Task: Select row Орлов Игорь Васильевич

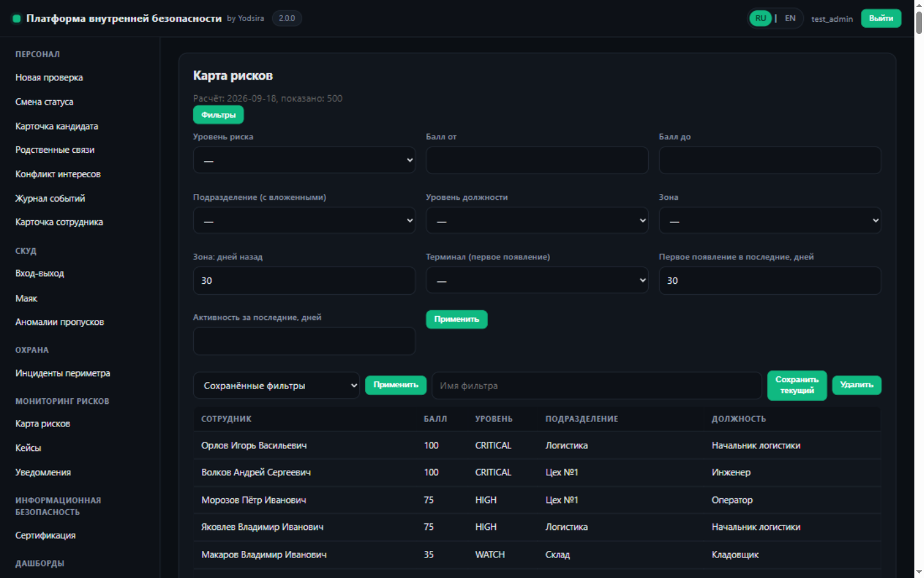Action: [x=536, y=445]
